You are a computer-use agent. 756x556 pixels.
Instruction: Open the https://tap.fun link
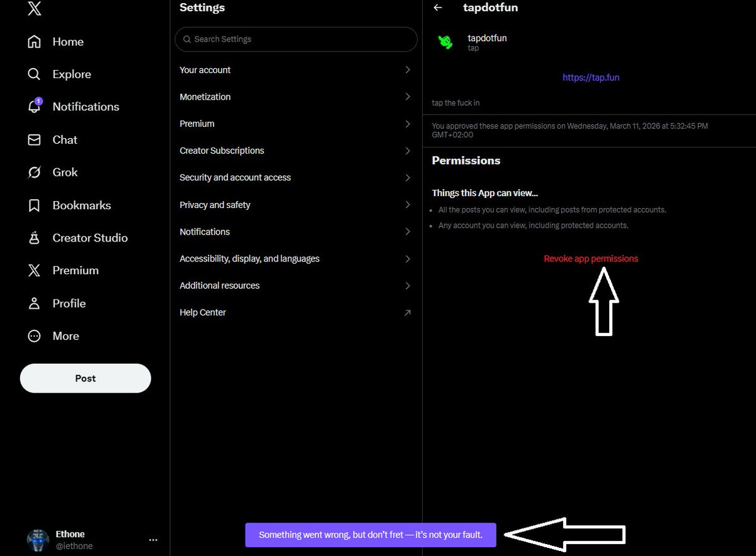coord(591,78)
